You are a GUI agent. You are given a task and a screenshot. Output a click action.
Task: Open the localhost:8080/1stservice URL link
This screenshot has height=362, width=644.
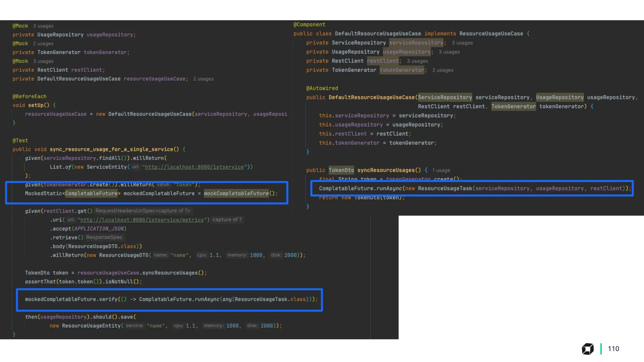[x=194, y=167]
